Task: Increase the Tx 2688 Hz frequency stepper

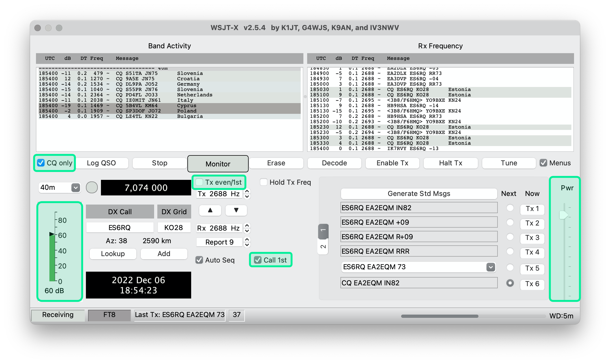Action: [x=247, y=191]
